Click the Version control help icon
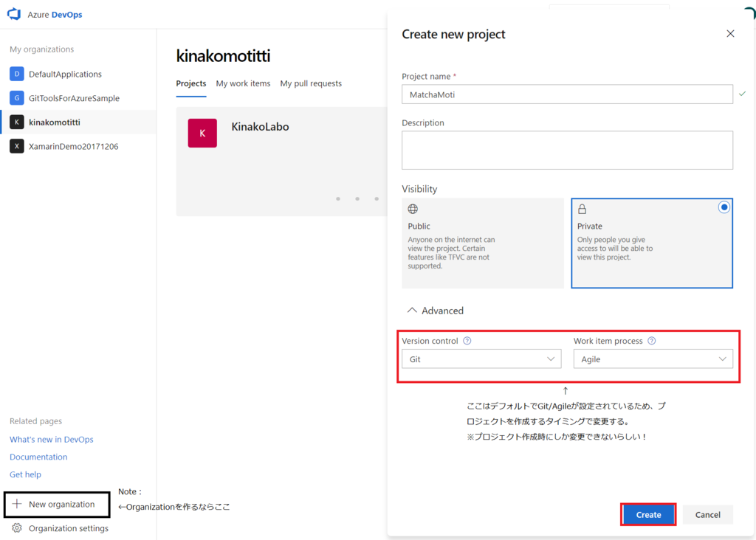Viewport: 756px width, 540px height. click(x=467, y=341)
